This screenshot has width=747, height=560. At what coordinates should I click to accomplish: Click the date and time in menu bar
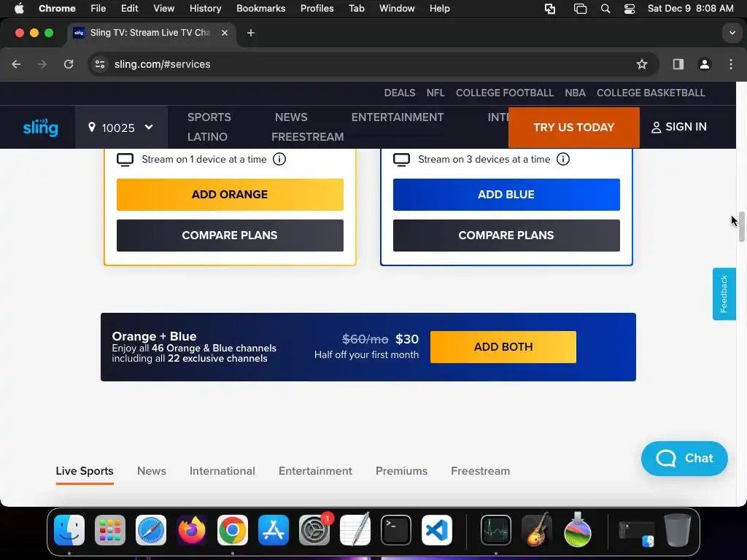(x=690, y=9)
